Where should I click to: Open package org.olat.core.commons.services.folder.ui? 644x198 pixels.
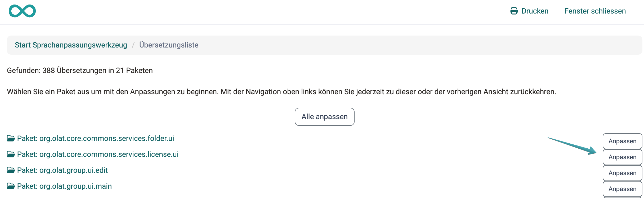pyautogui.click(x=96, y=138)
